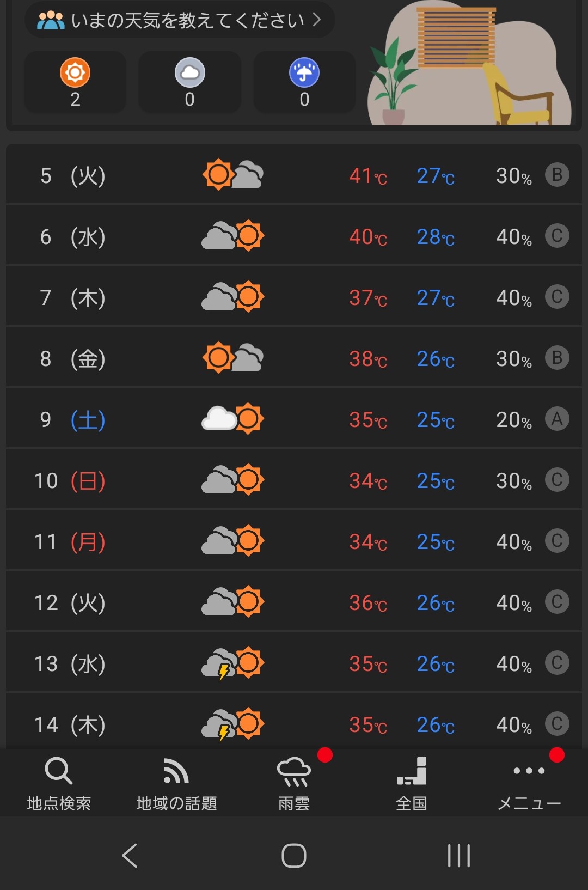Select the forecast row for 5 (火)

click(294, 175)
